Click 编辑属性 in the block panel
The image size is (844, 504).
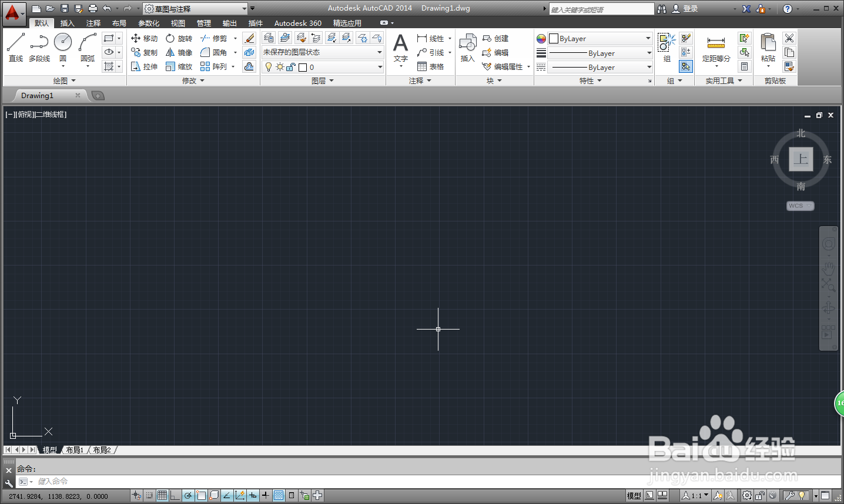pyautogui.click(x=504, y=66)
